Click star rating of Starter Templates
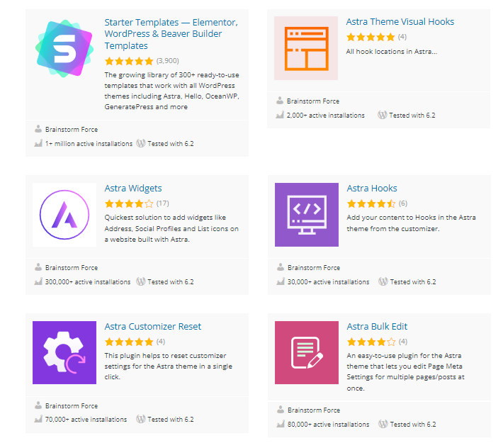 (x=129, y=61)
